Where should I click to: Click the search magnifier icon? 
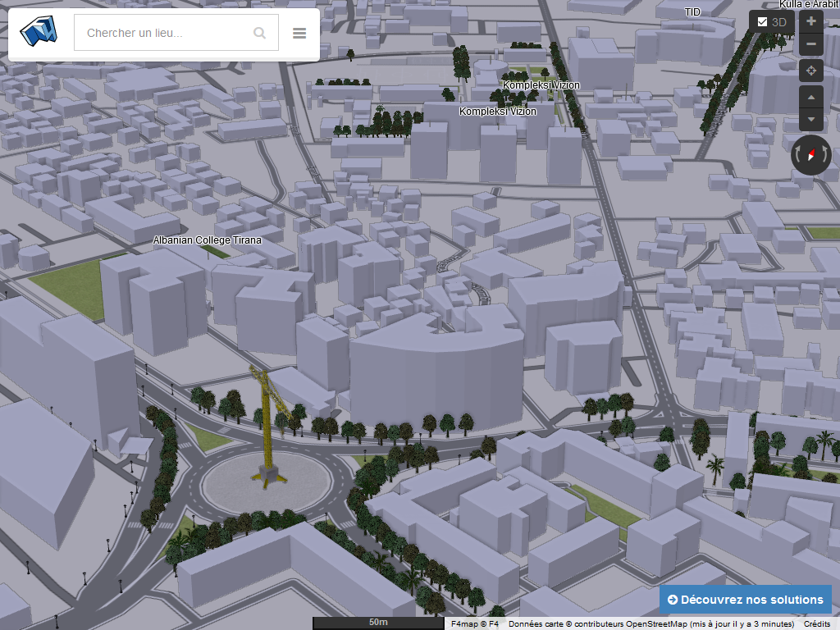259,33
